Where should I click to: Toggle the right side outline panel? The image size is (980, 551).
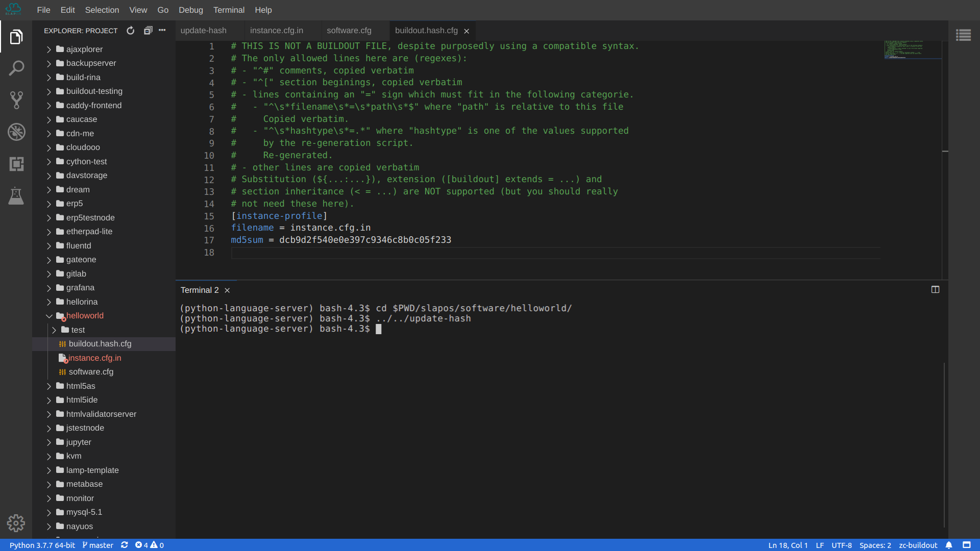963,35
